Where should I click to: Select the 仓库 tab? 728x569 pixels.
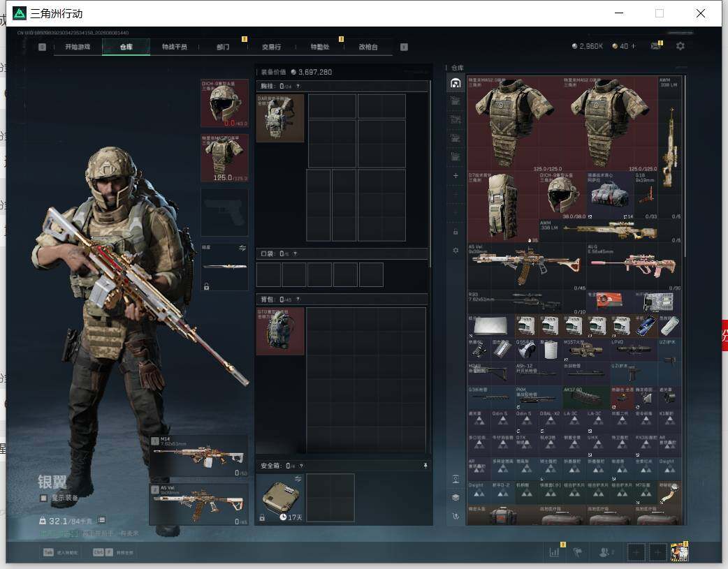[126, 47]
